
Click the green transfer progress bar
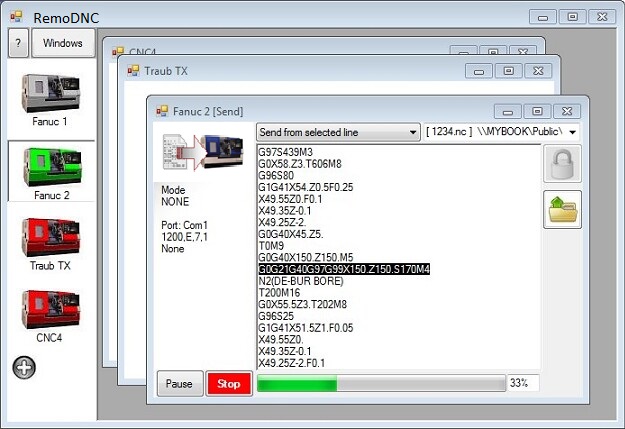[x=297, y=384]
